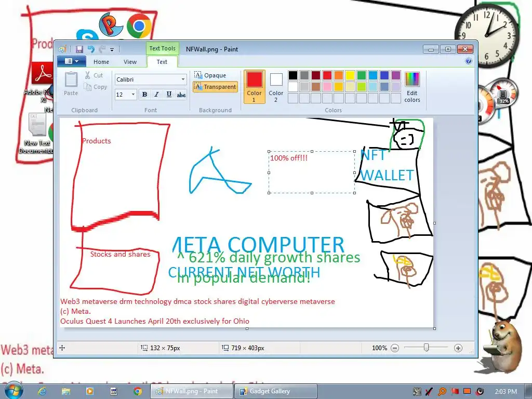Click the Save icon in quick access toolbar
The height and width of the screenshot is (399, 532).
pyautogui.click(x=79, y=49)
